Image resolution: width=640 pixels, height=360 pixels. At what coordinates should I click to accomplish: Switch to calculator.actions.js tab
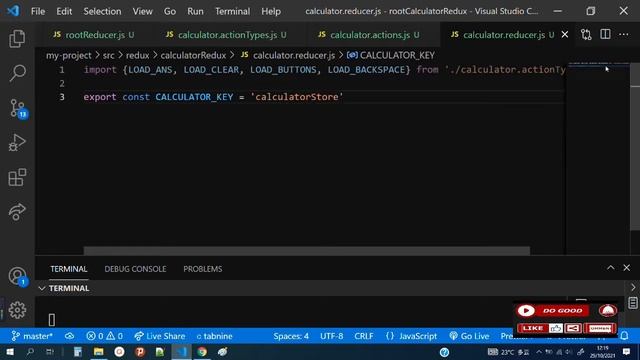[x=369, y=35]
